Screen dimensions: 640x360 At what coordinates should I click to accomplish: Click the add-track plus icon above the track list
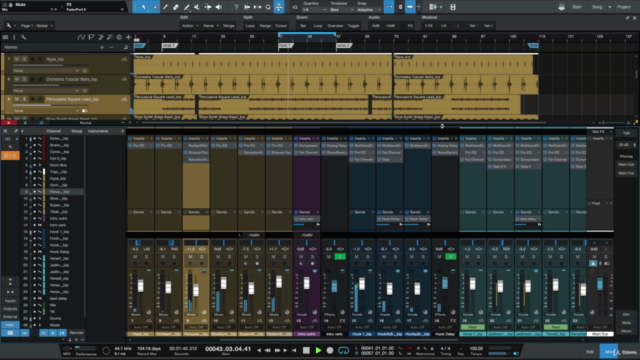coord(128,37)
